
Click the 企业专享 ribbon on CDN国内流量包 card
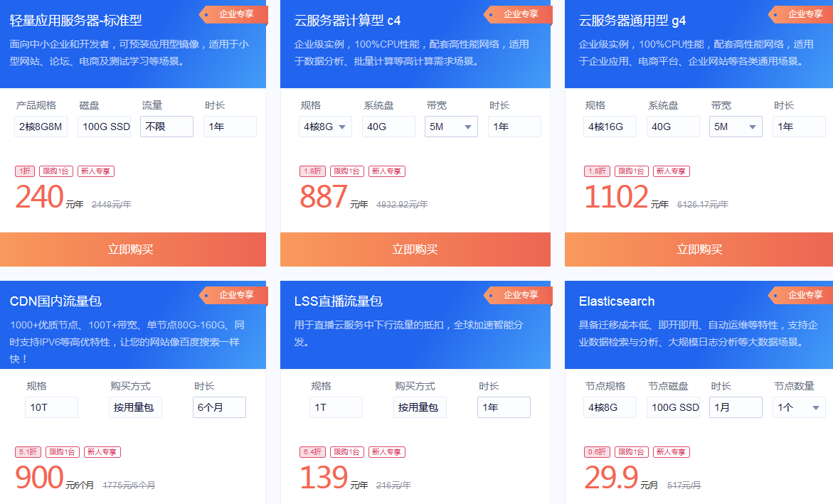(x=235, y=295)
